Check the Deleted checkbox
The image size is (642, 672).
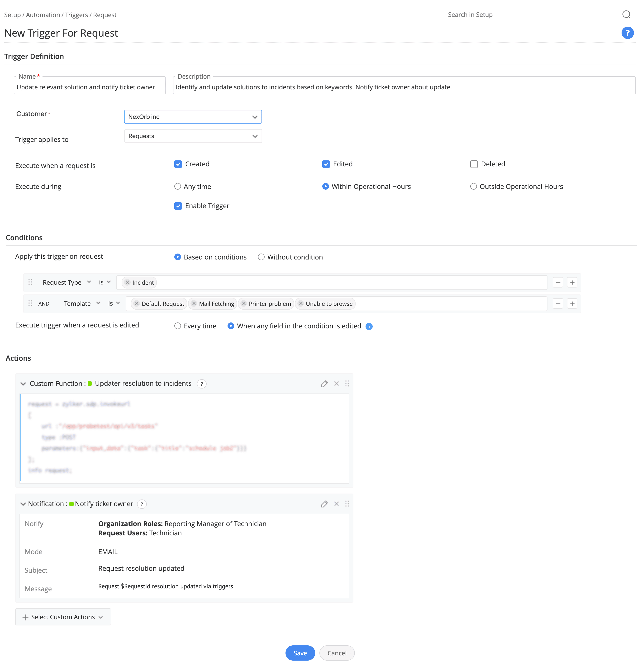tap(474, 164)
